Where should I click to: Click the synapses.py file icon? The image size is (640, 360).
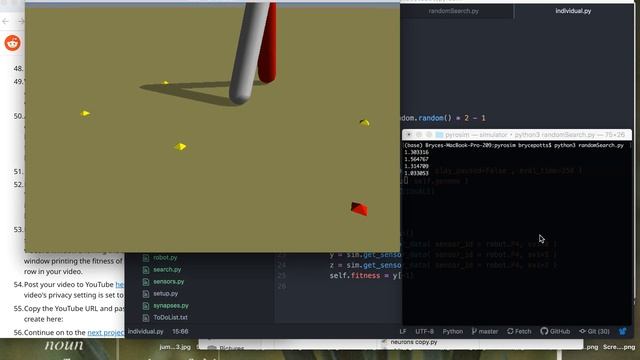(146, 305)
